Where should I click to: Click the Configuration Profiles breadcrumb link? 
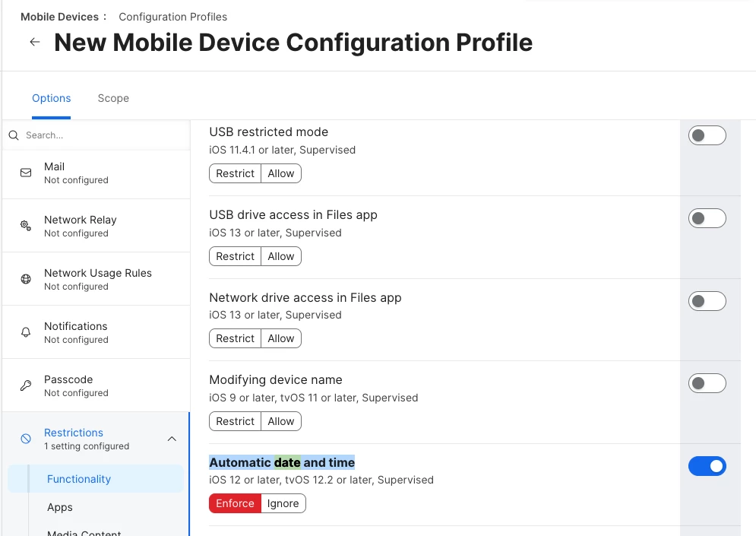click(x=172, y=17)
